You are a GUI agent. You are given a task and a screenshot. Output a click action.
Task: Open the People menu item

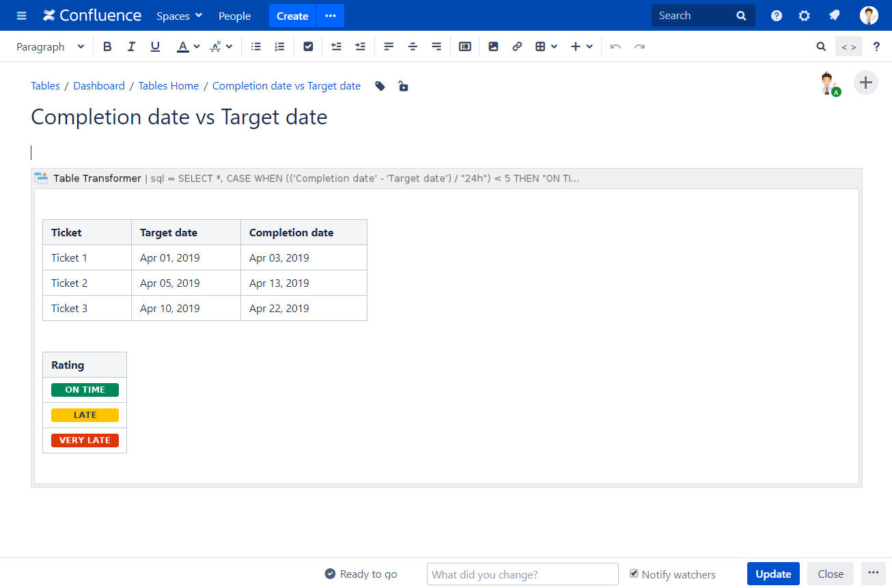coord(234,16)
